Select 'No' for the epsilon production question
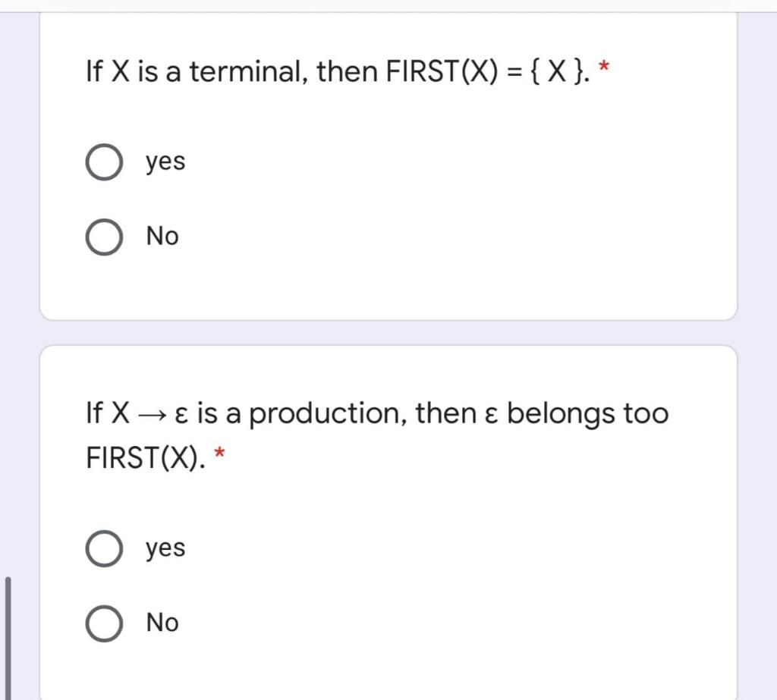This screenshot has height=700, width=777. tap(104, 623)
